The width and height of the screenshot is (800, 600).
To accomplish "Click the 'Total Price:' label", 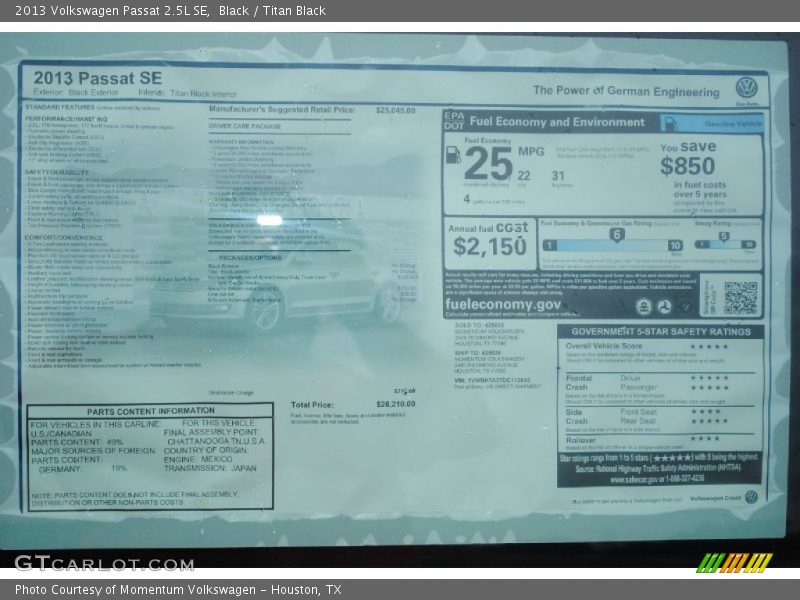I will pyautogui.click(x=312, y=405).
